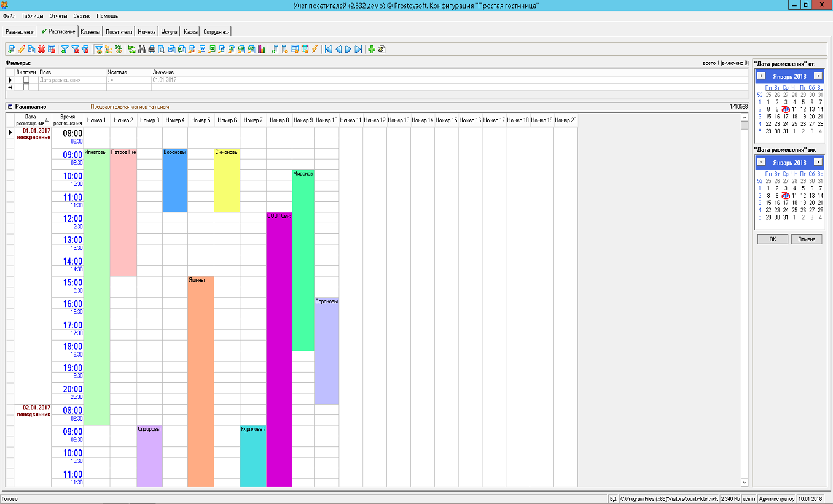833x504 pixels.
Task: Click the green note document icon
Action: [275, 49]
